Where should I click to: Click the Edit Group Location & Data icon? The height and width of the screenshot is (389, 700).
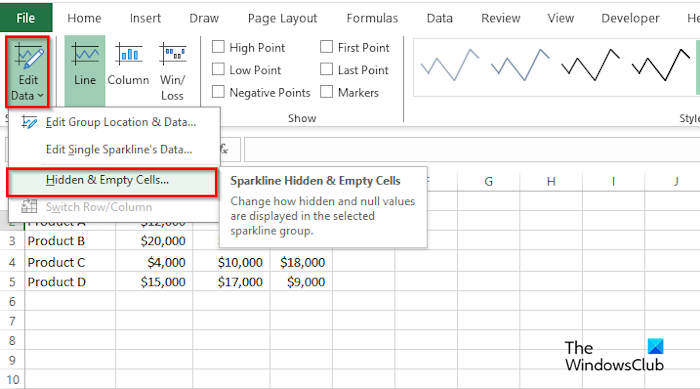[x=29, y=122]
